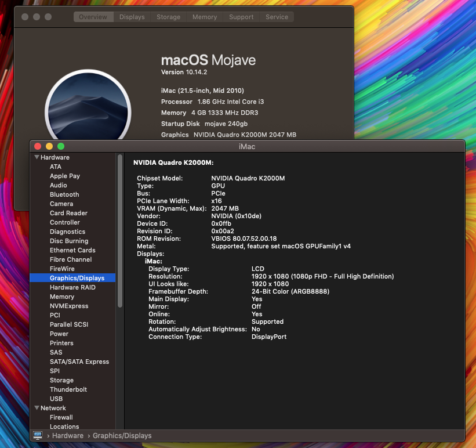Select SPI in the sidebar
This screenshot has height=448, width=476.
coord(54,371)
